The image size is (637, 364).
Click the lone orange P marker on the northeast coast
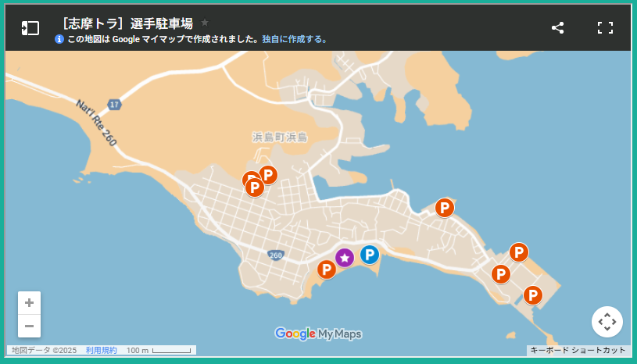tap(444, 207)
